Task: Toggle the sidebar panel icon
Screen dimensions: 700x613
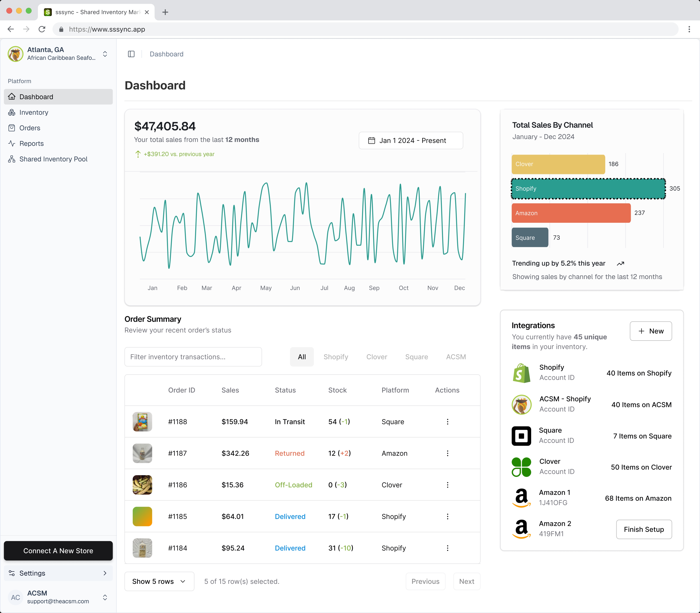Action: (131, 54)
